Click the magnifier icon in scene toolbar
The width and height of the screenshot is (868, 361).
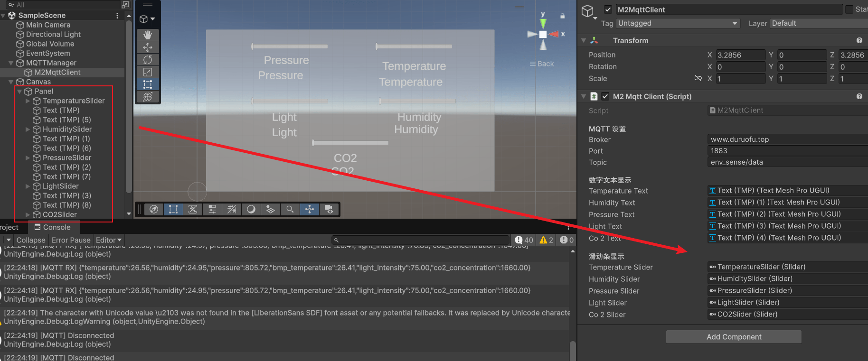(290, 209)
